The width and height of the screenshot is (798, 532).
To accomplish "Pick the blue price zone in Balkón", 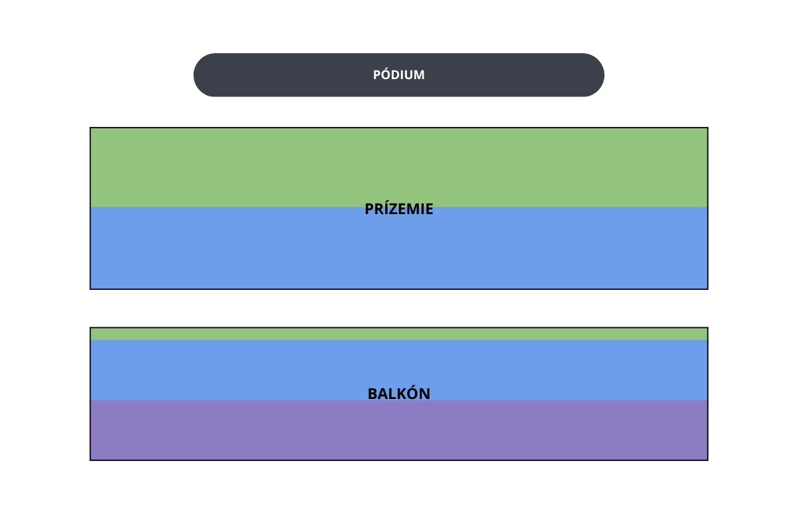I will point(399,370).
